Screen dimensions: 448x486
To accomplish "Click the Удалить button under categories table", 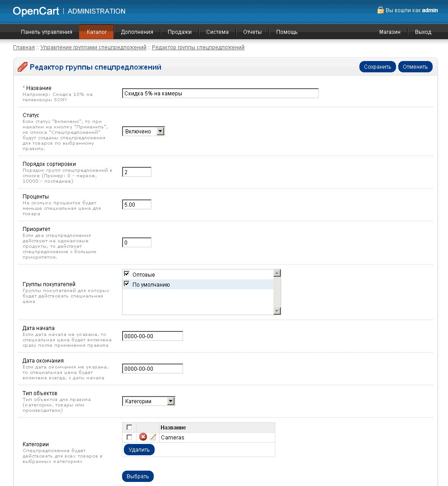I will (139, 449).
